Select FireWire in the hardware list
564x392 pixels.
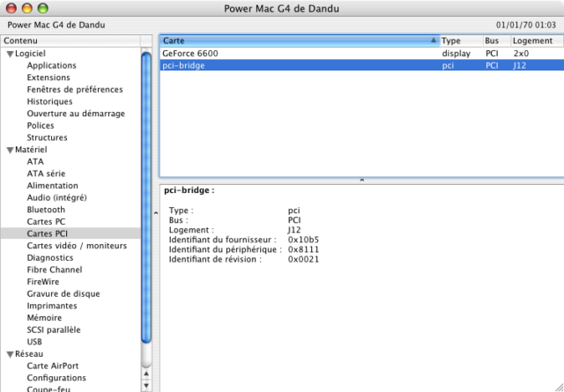click(41, 282)
